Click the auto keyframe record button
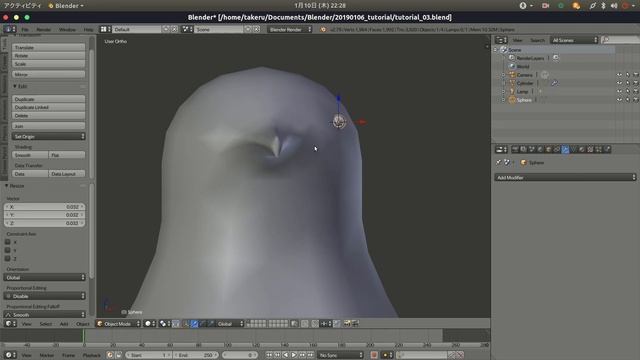This screenshot has height=360, width=640. pos(373,355)
